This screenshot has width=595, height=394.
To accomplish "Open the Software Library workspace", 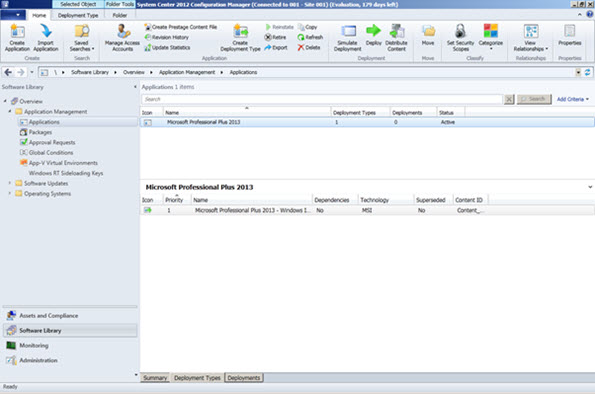I will coord(70,330).
